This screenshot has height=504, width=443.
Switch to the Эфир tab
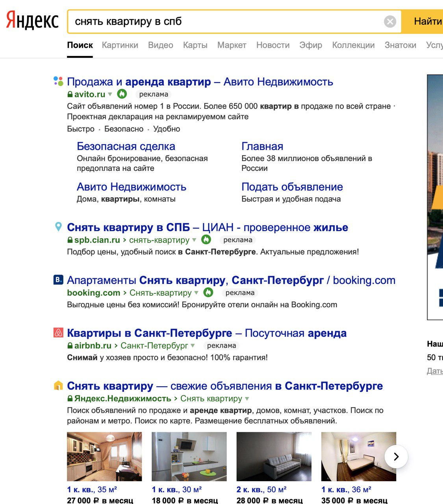coord(311,45)
